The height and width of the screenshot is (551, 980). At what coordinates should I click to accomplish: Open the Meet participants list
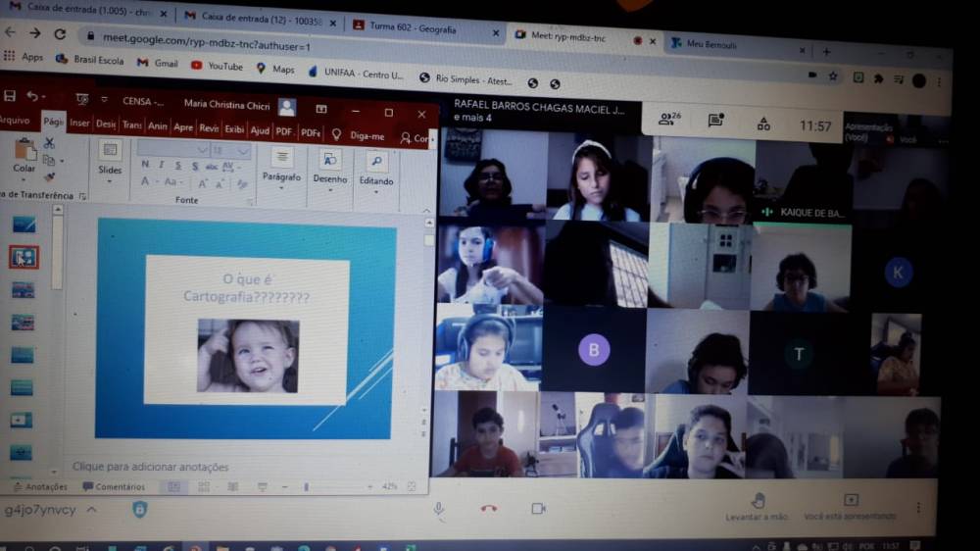[x=670, y=120]
